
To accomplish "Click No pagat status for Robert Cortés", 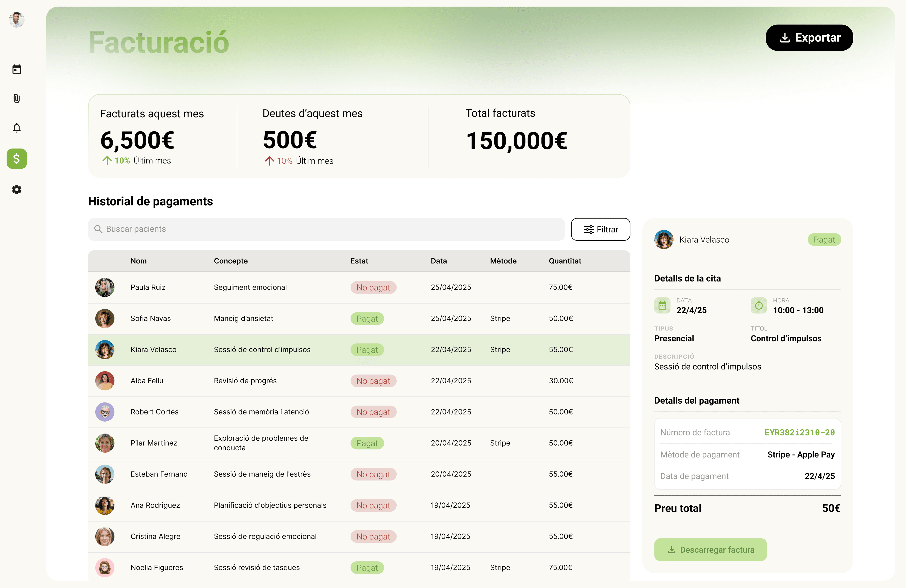I will pyautogui.click(x=373, y=412).
